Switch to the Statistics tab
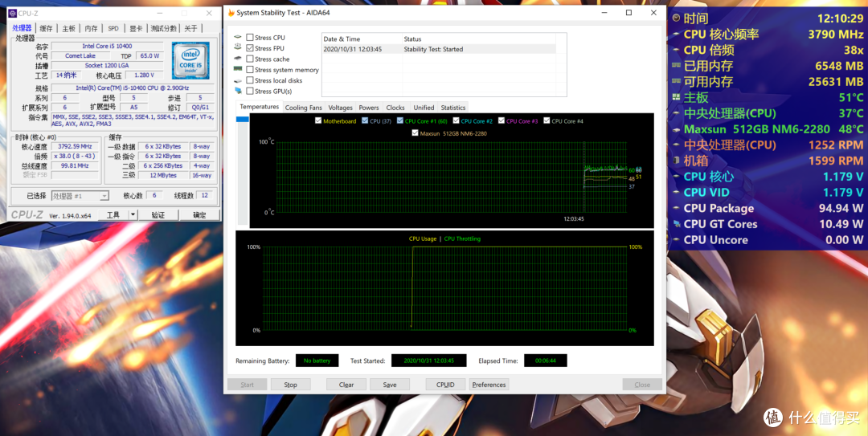The width and height of the screenshot is (868, 436). click(x=452, y=108)
